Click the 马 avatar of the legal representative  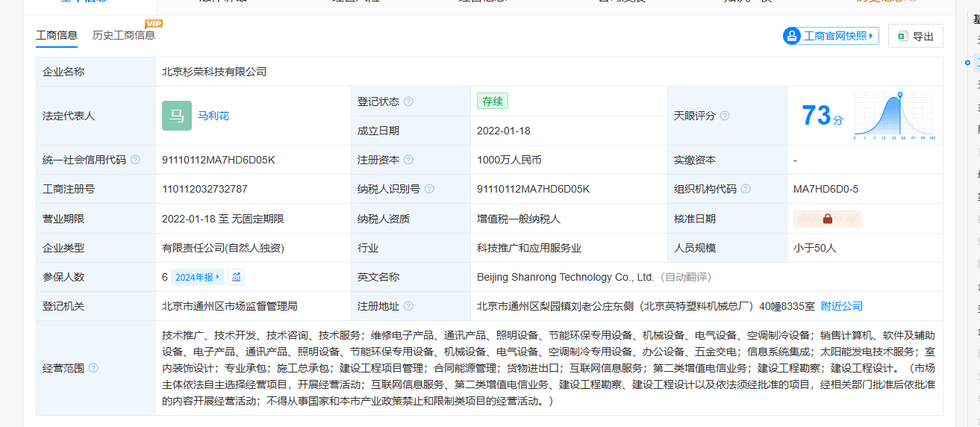tap(177, 116)
